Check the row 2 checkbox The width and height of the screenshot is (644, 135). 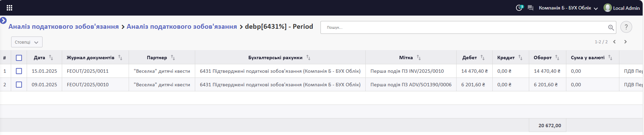[x=19, y=85]
